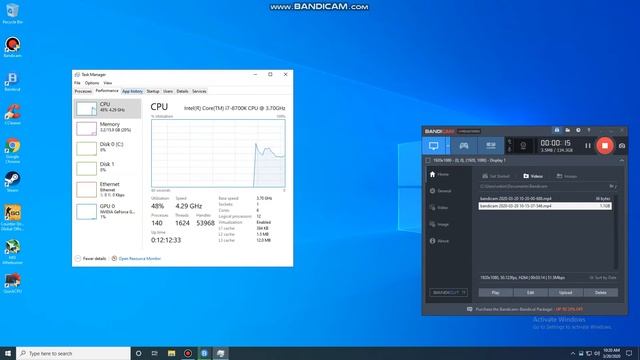
Task: Pause the Bandicam recording
Action: click(x=587, y=146)
